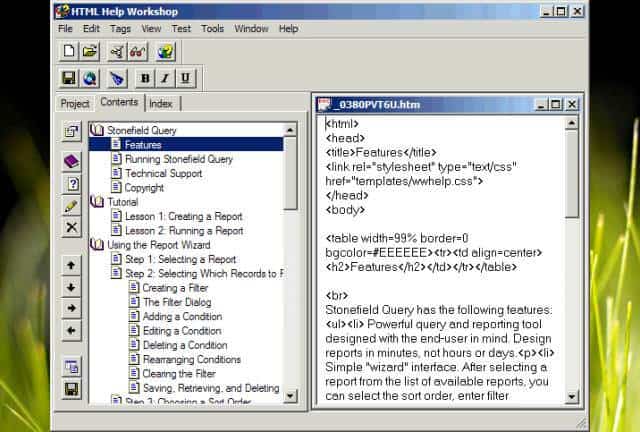Click the HTML Help question globe icon
This screenshot has height=432, width=640.
pos(165,52)
